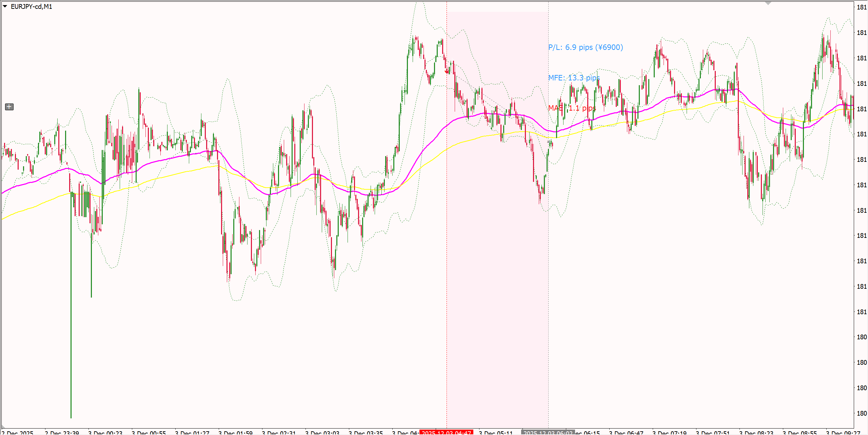Screen dimensions: 868x435
Task: Select the red 2025.12.03 04:47 time label
Action: [x=446, y=432]
